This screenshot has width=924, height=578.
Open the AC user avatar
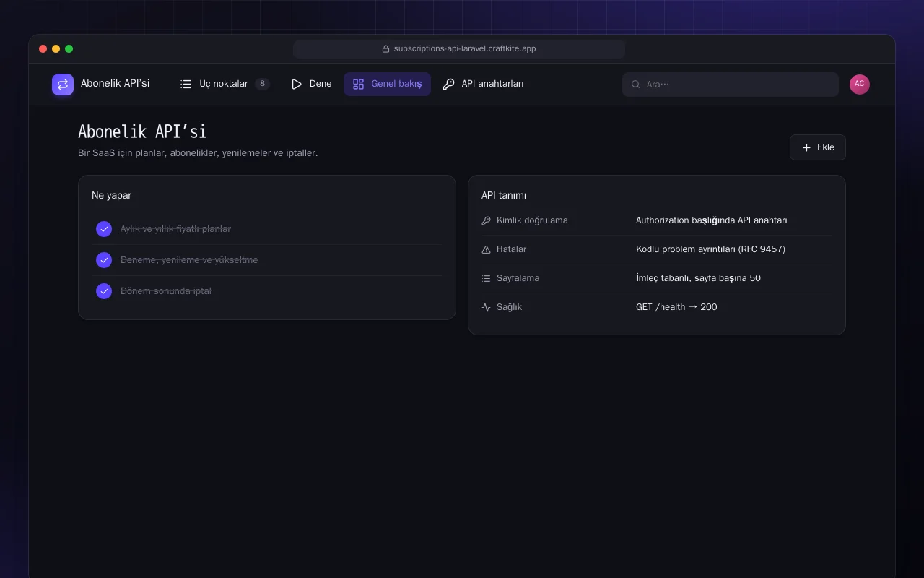(860, 85)
